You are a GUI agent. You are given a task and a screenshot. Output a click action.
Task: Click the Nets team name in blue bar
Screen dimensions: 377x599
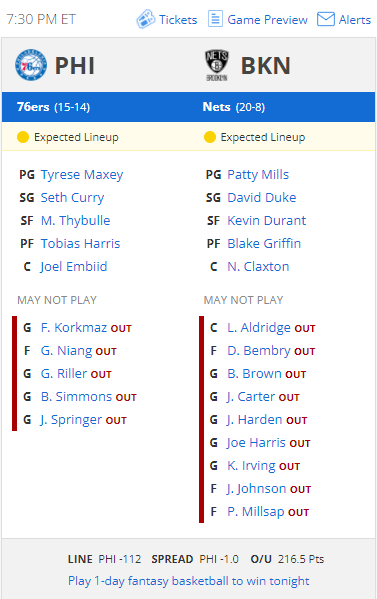pos(217,107)
